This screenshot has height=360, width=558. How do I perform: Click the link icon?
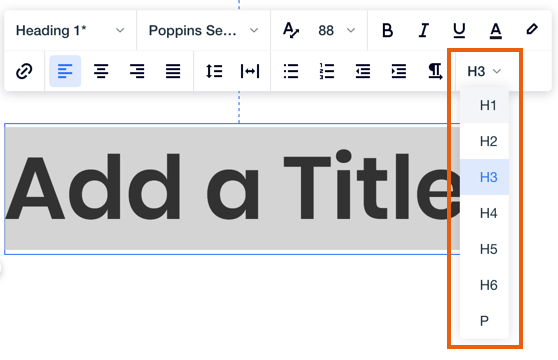tap(24, 71)
